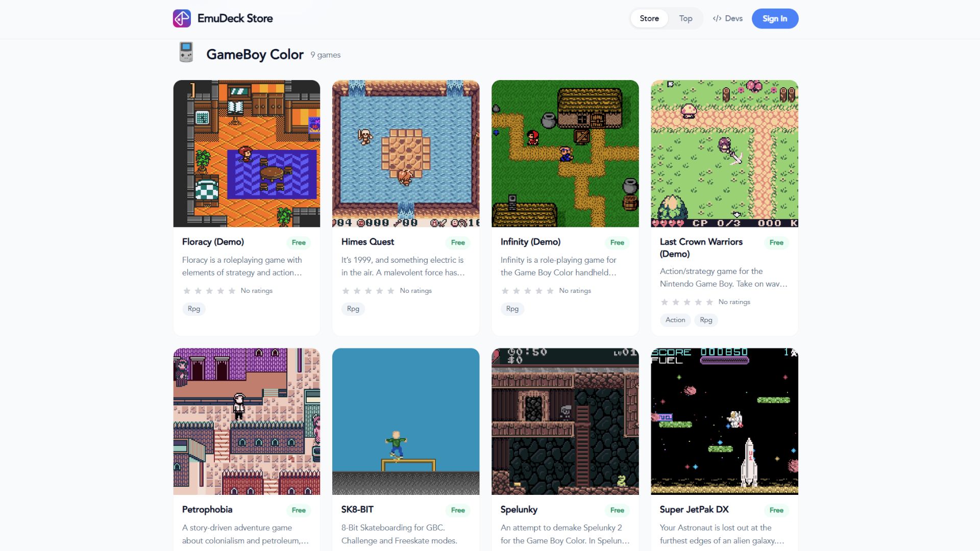Select the Rpg tag under Infinity (Demo)
This screenshot has height=551, width=980.
tap(512, 309)
